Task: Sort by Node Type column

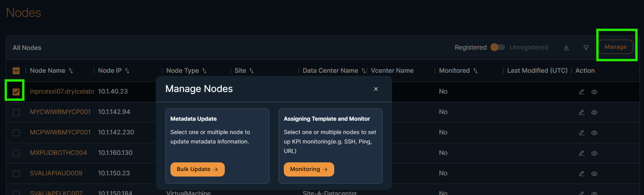Action: (x=204, y=71)
